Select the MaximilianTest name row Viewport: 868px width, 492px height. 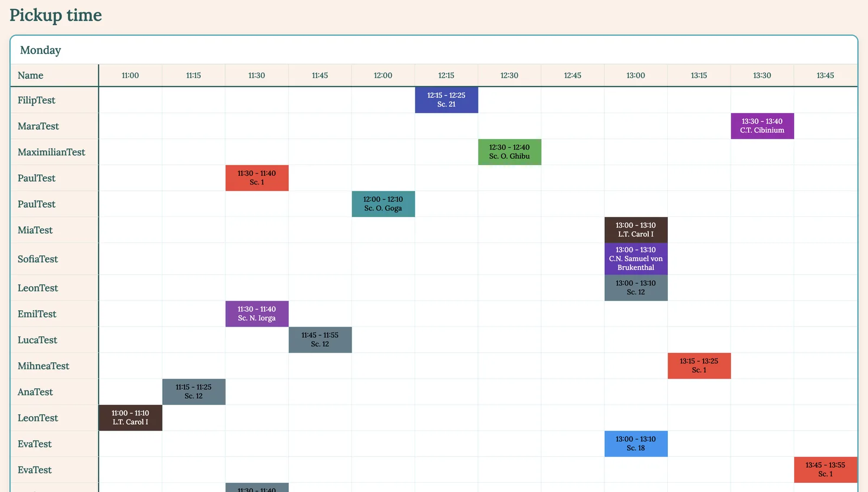[x=54, y=152]
